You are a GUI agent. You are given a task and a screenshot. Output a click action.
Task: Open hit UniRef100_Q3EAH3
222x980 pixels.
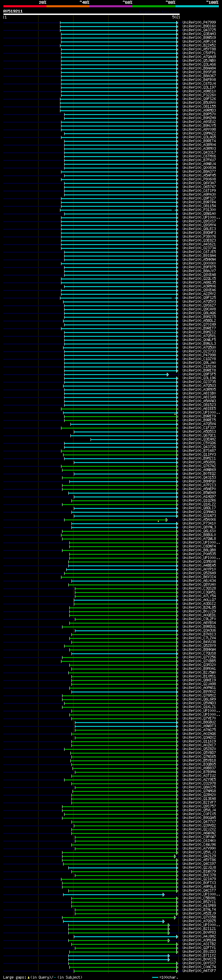(x=199, y=34)
